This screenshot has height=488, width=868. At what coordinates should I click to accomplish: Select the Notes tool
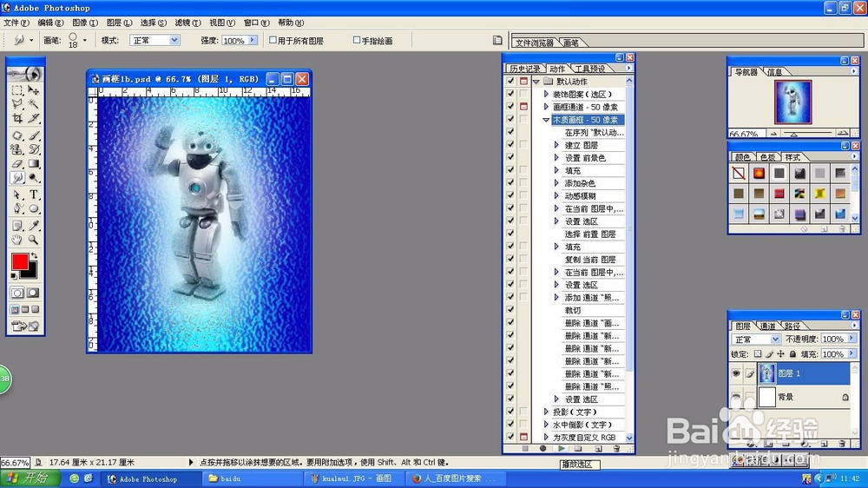click(x=17, y=226)
